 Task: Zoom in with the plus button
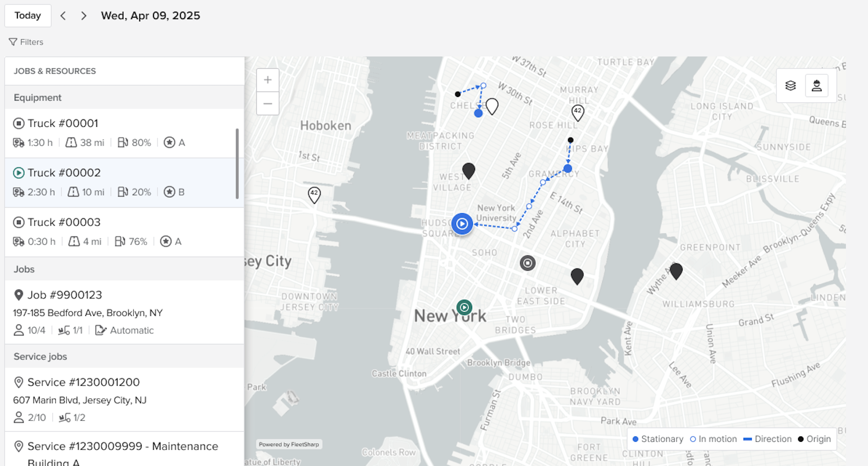click(267, 80)
